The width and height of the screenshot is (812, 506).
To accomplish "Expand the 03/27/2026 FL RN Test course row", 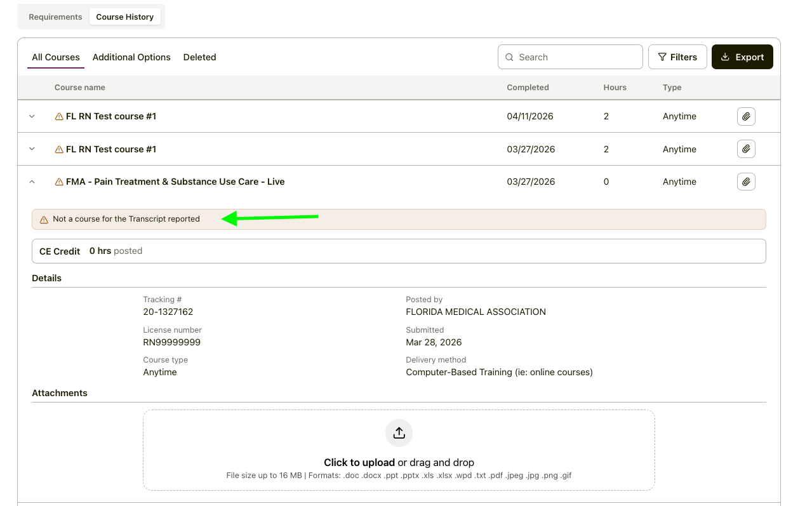I will coord(32,149).
